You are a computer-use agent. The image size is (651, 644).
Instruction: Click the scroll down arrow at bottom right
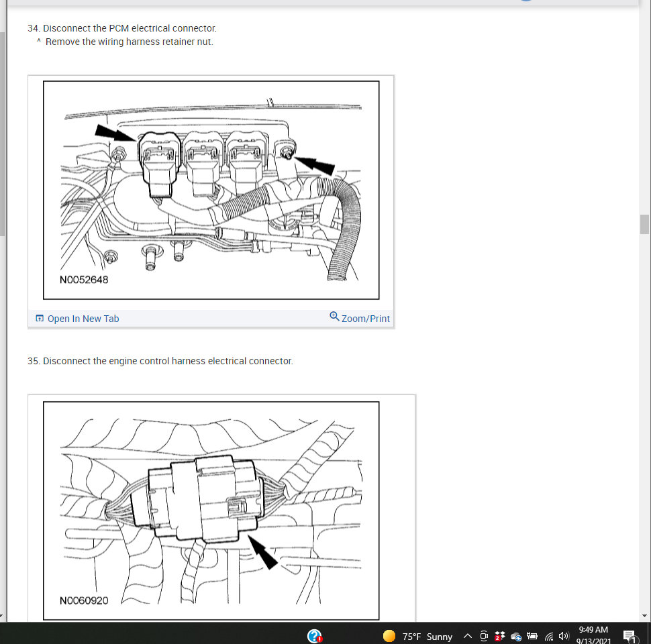pyautogui.click(x=644, y=616)
